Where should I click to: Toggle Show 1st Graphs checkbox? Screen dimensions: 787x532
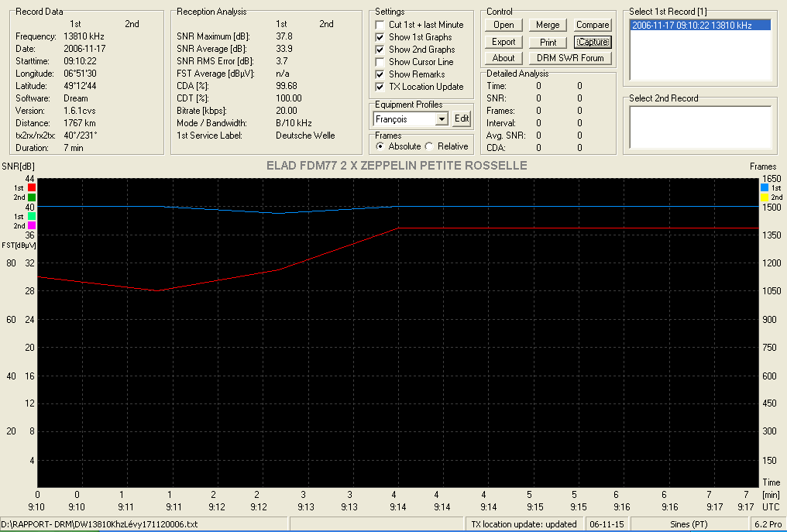(x=380, y=37)
